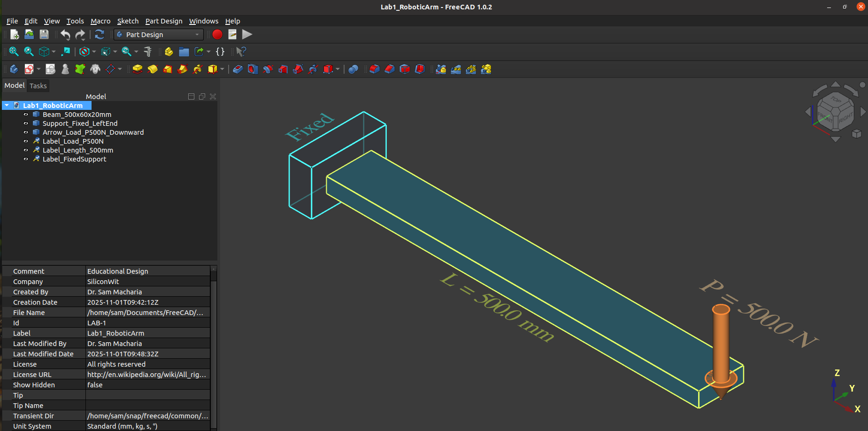
Task: Apply the Fillet tool
Action: tap(374, 69)
